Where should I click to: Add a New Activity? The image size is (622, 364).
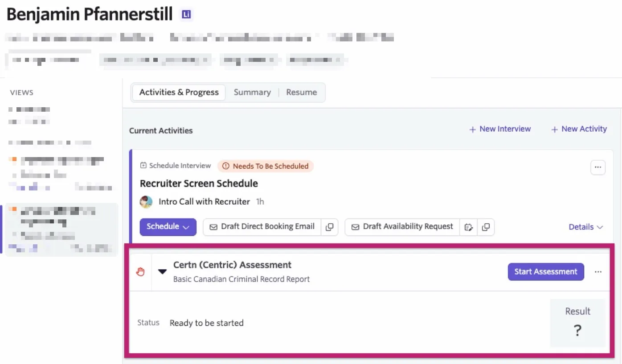pyautogui.click(x=579, y=129)
